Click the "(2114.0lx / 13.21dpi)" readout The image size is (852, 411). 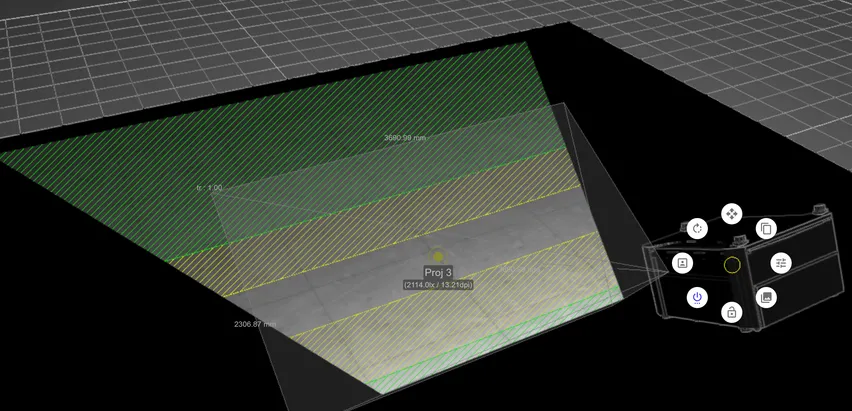(438, 284)
